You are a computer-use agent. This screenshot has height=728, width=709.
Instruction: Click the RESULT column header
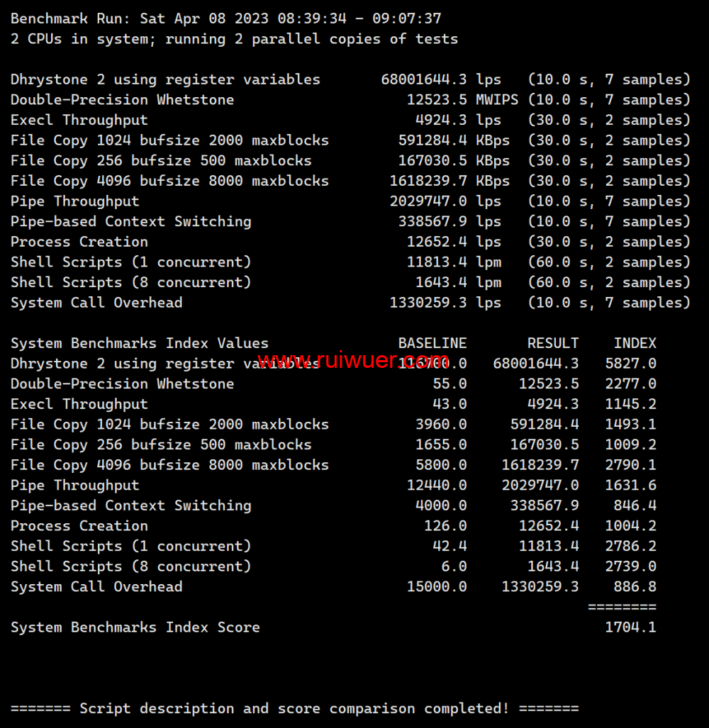pyautogui.click(x=552, y=344)
